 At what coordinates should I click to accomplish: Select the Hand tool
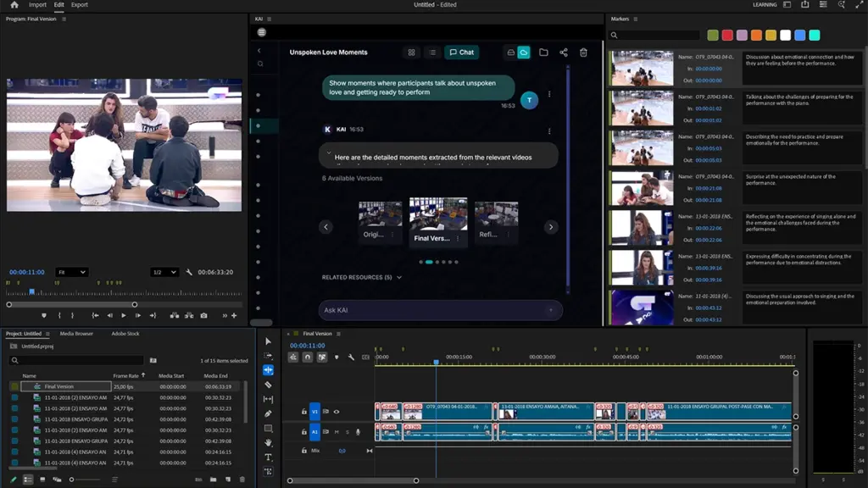click(268, 442)
